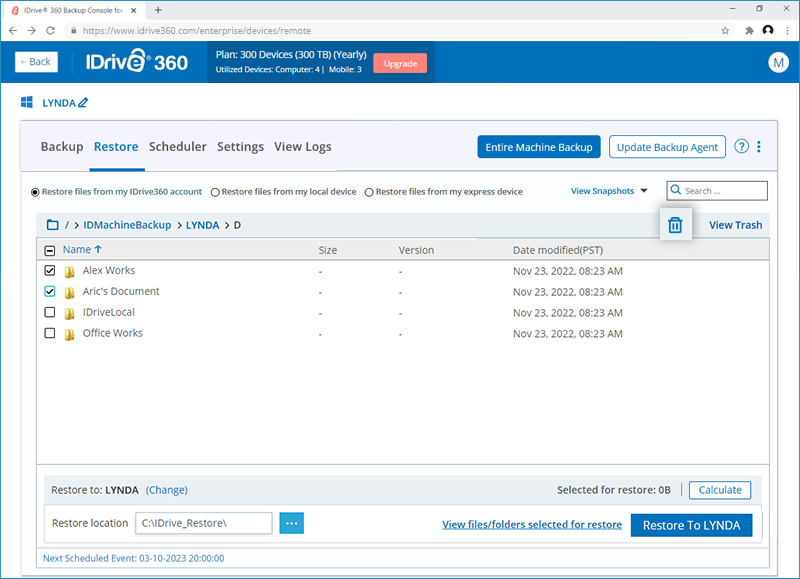
Task: Select Restore files from my local device
Action: [215, 192]
